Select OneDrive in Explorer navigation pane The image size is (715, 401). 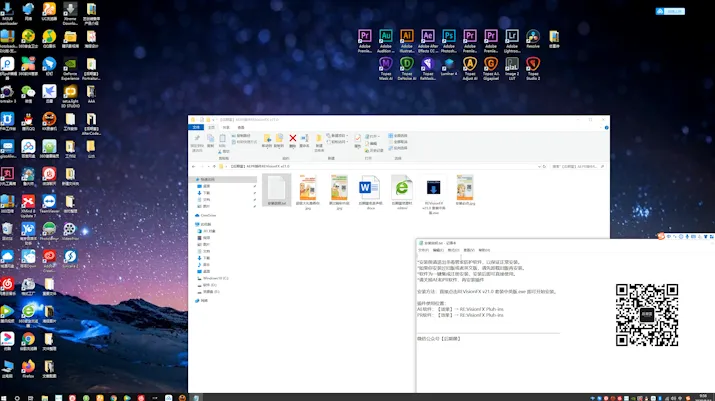click(208, 214)
